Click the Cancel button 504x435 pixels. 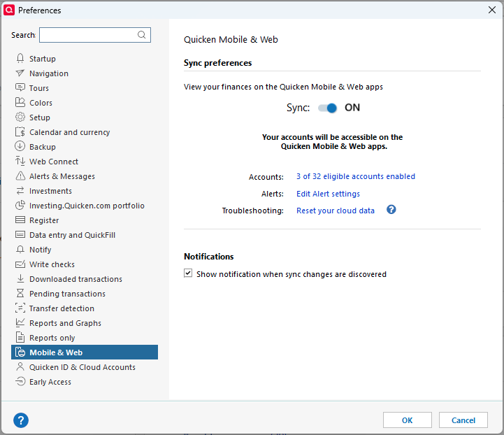tap(463, 420)
